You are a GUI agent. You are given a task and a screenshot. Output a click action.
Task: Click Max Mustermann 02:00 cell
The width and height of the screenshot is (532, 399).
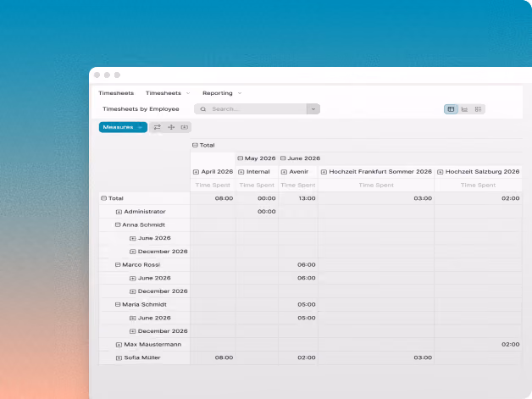coord(478,345)
